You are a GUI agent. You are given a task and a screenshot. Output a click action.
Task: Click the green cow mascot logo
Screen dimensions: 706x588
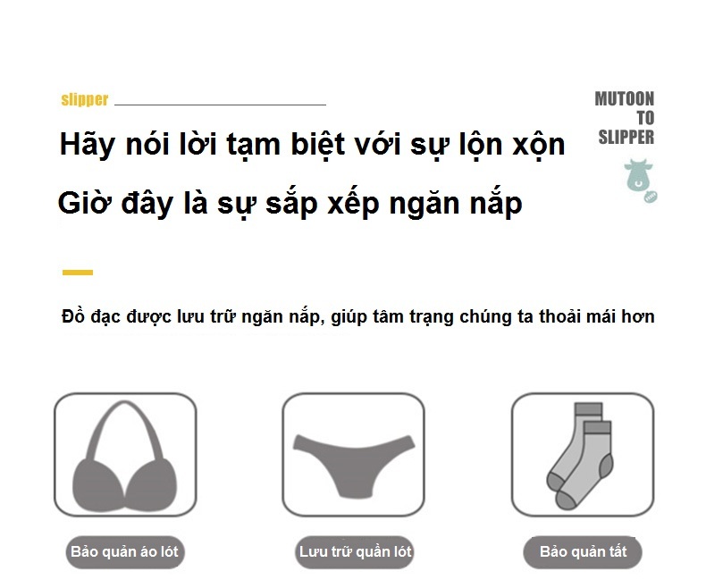pyautogui.click(x=638, y=174)
